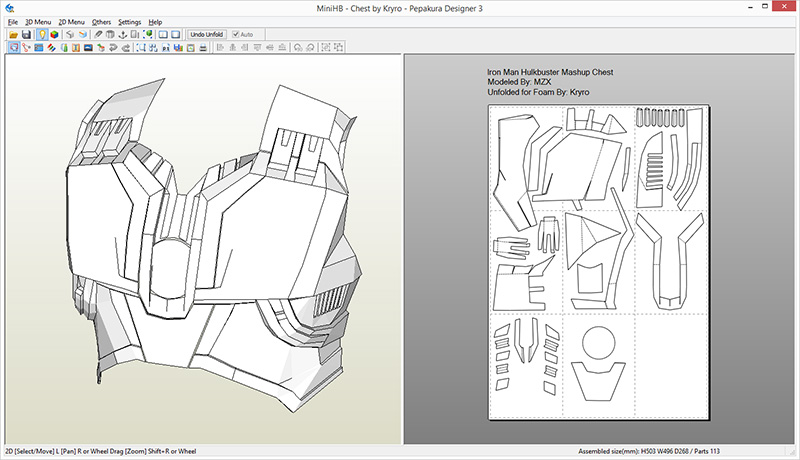Click the Save floppy disk icon
The height and width of the screenshot is (460, 800).
click(27, 35)
